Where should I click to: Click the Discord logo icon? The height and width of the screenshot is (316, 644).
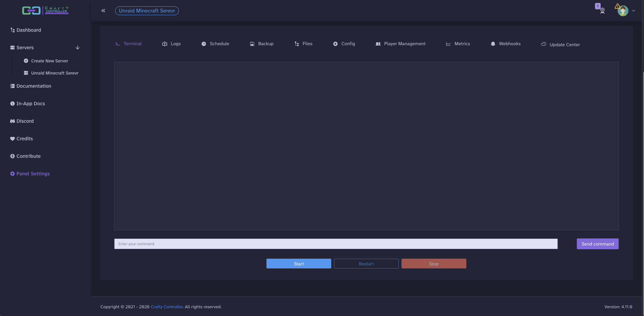pyautogui.click(x=12, y=121)
